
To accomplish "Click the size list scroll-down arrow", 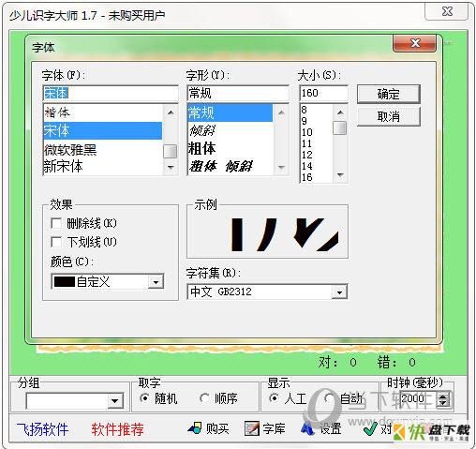I will [x=340, y=175].
